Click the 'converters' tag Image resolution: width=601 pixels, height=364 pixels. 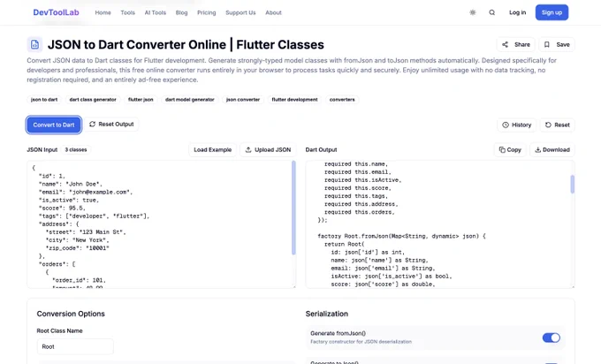pyautogui.click(x=342, y=100)
